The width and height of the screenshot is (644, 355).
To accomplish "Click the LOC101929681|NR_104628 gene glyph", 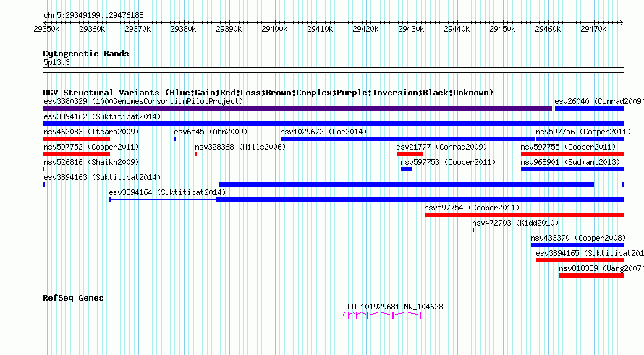I will click(382, 315).
